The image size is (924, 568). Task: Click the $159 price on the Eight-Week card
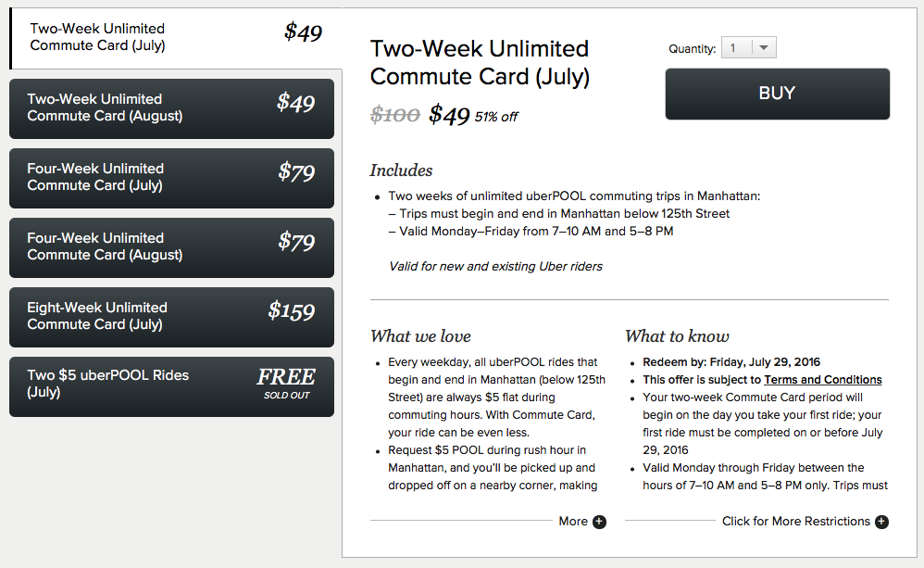click(292, 311)
